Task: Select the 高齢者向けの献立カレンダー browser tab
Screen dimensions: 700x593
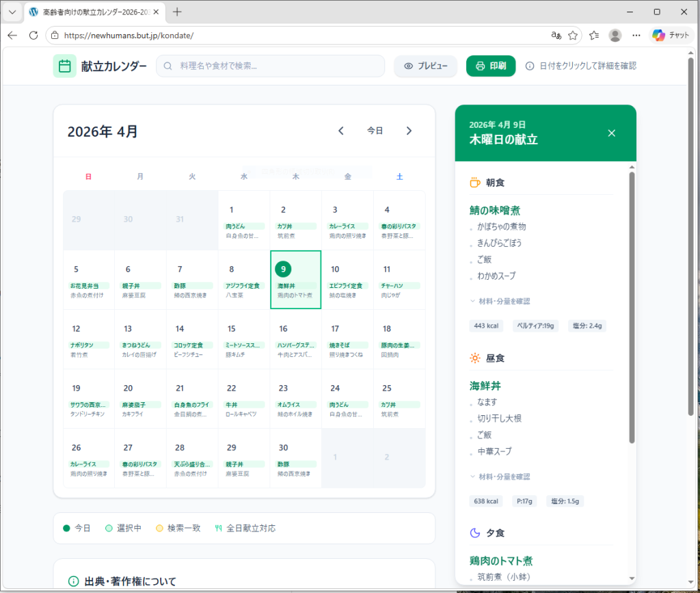Action: coord(94,12)
